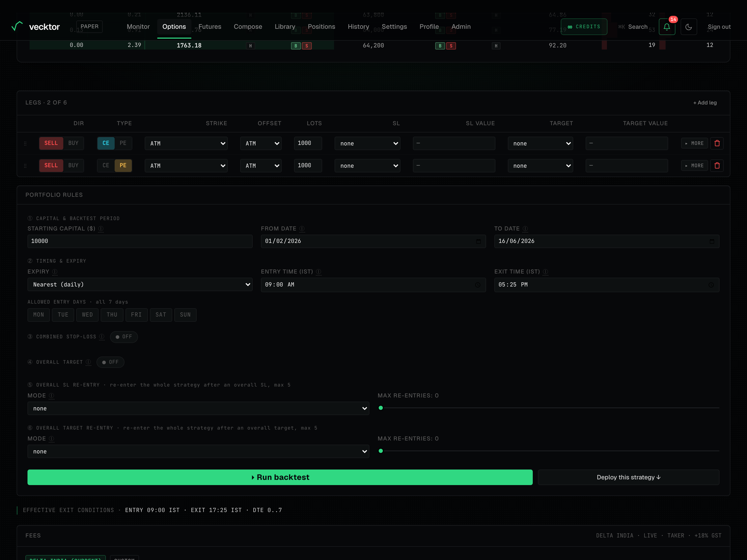Viewport: 747px width, 560px height.
Task: Go to Compose tab
Action: [248, 27]
